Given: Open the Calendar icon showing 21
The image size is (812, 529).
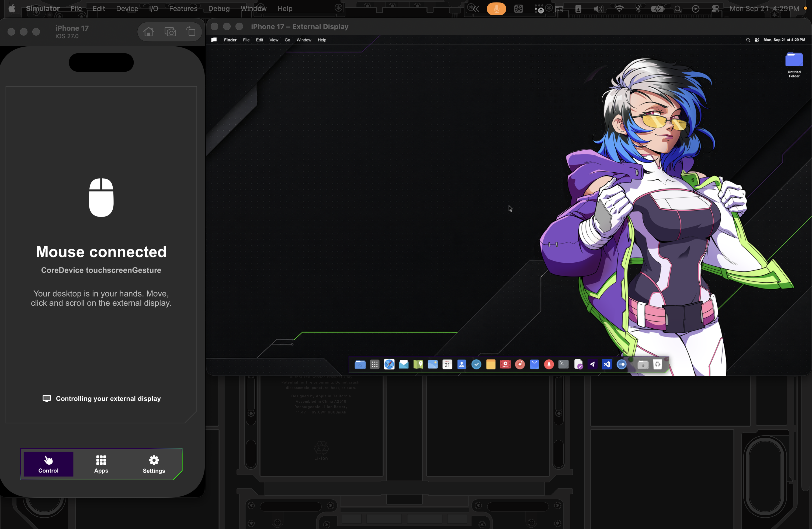Looking at the screenshot, I should 447,365.
